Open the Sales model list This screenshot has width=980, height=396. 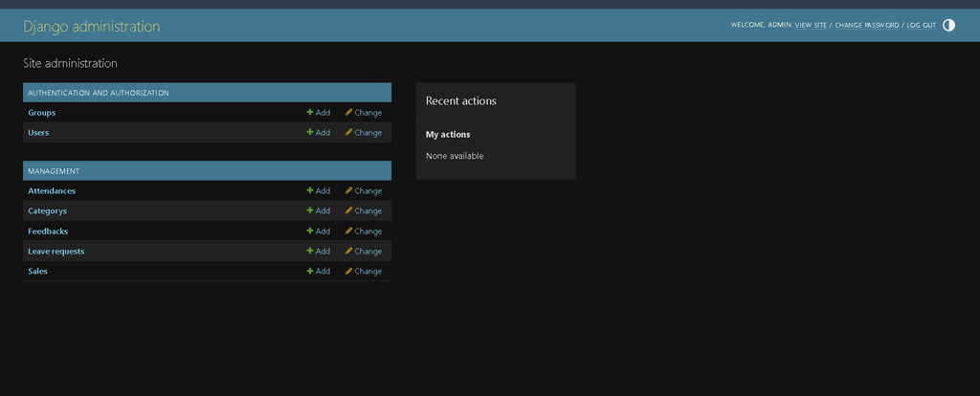click(x=37, y=271)
